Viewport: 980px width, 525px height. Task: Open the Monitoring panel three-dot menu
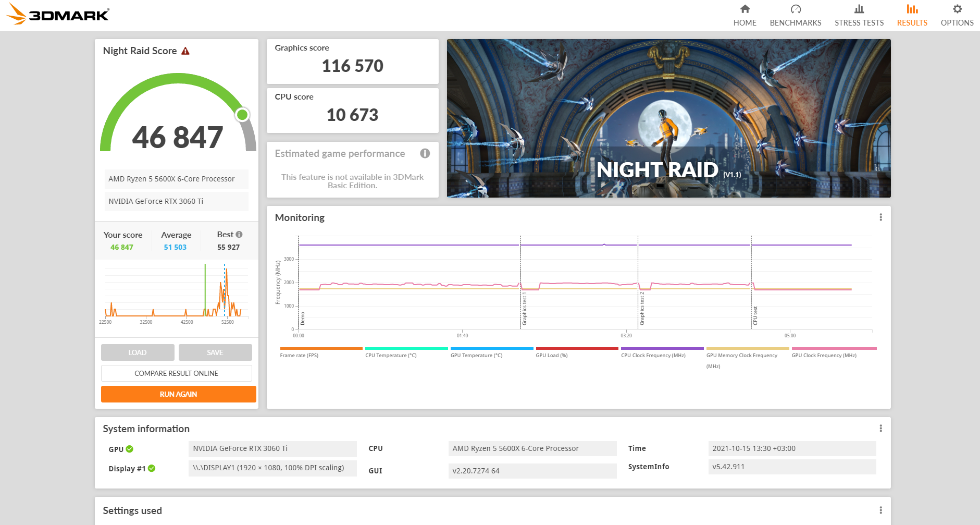point(881,217)
